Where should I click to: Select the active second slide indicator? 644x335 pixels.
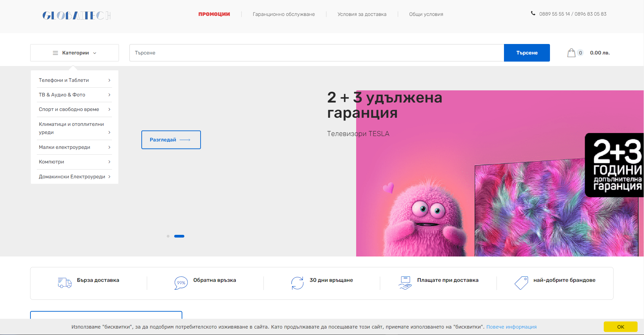(x=179, y=236)
